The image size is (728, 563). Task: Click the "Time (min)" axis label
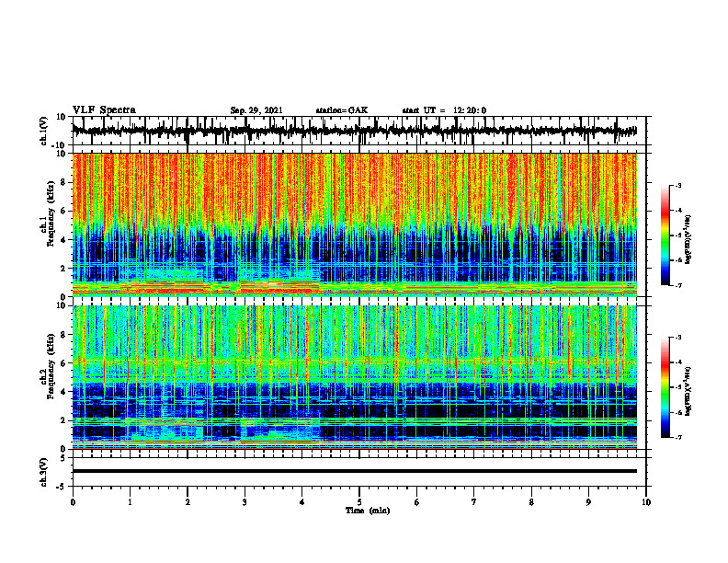point(368,511)
